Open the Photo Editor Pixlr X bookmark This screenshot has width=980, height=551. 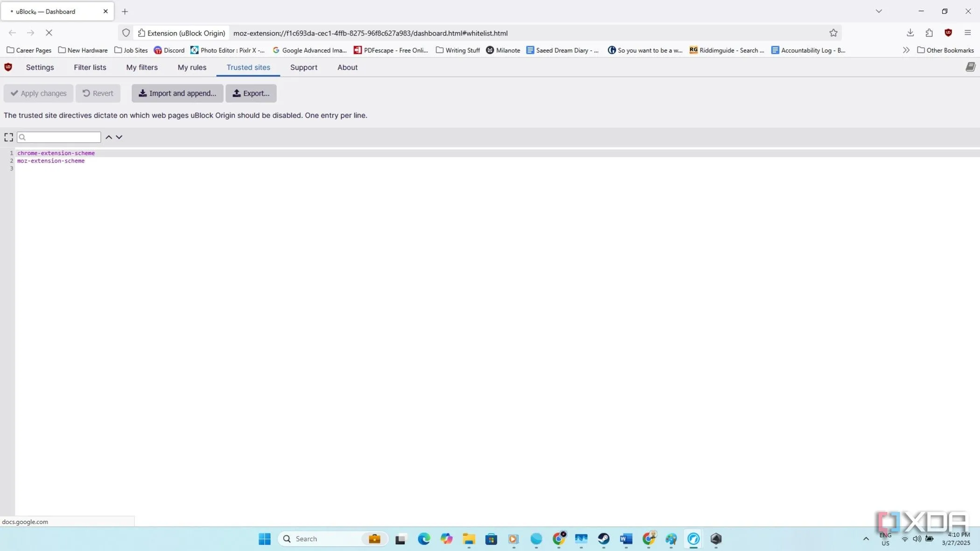[x=228, y=50]
